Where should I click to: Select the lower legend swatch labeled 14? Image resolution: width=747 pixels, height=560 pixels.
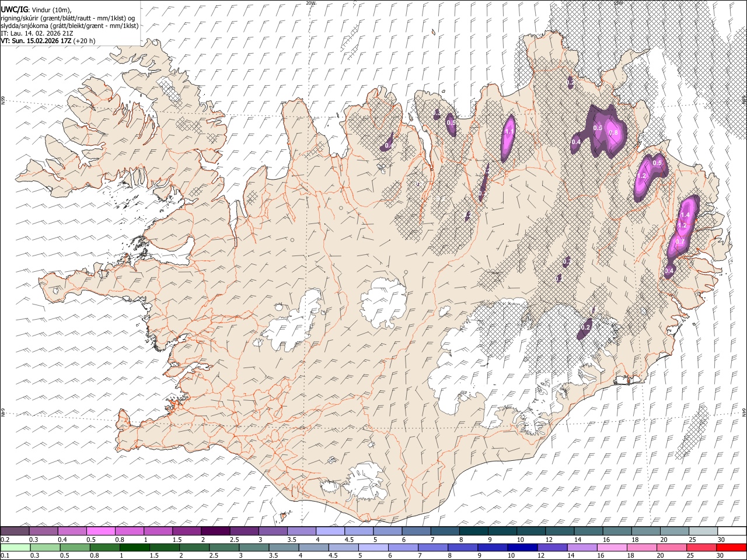(x=581, y=547)
